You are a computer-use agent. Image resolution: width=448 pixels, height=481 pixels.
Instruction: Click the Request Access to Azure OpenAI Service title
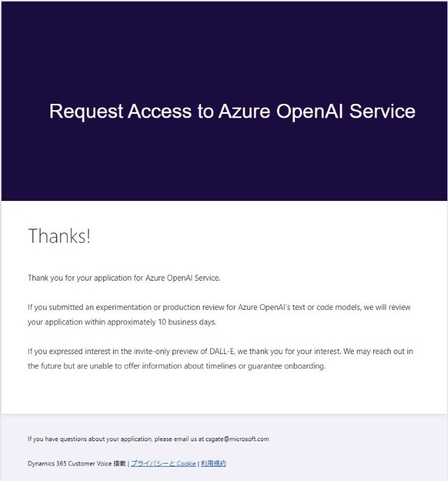coord(232,111)
